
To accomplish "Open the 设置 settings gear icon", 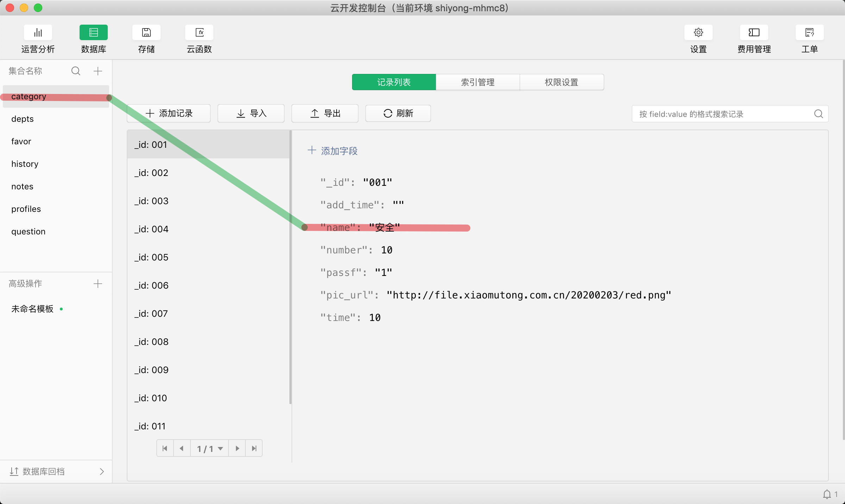I will 698,33.
